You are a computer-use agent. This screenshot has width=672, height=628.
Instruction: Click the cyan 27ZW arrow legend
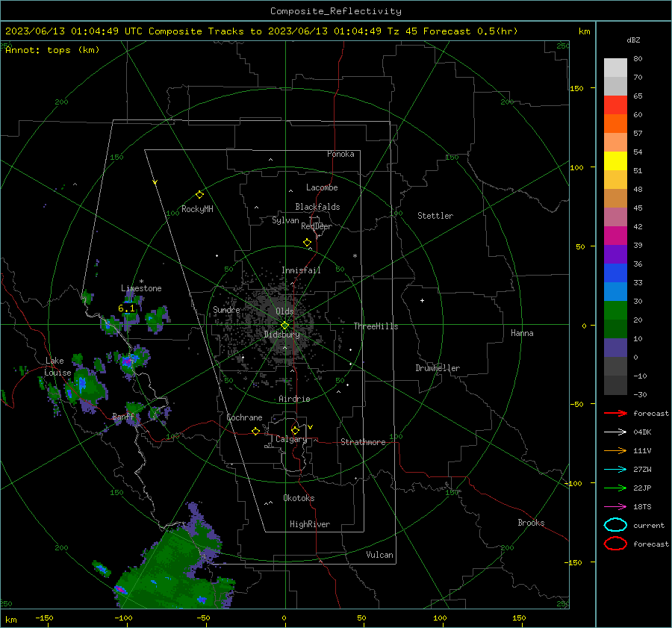615,470
